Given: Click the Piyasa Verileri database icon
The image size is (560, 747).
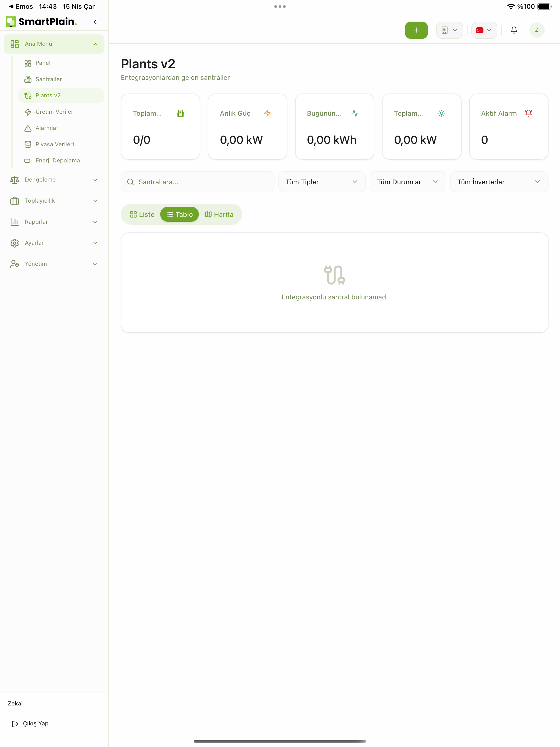Looking at the screenshot, I should (28, 144).
